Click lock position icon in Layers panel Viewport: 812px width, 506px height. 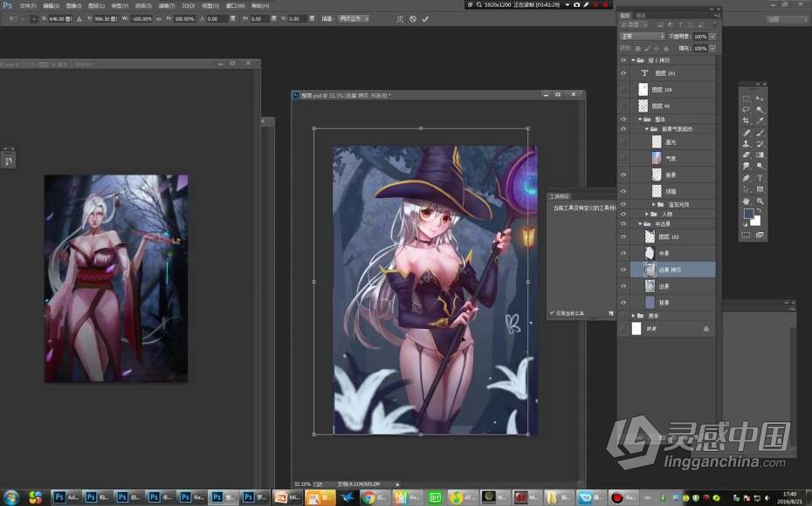pyautogui.click(x=657, y=48)
